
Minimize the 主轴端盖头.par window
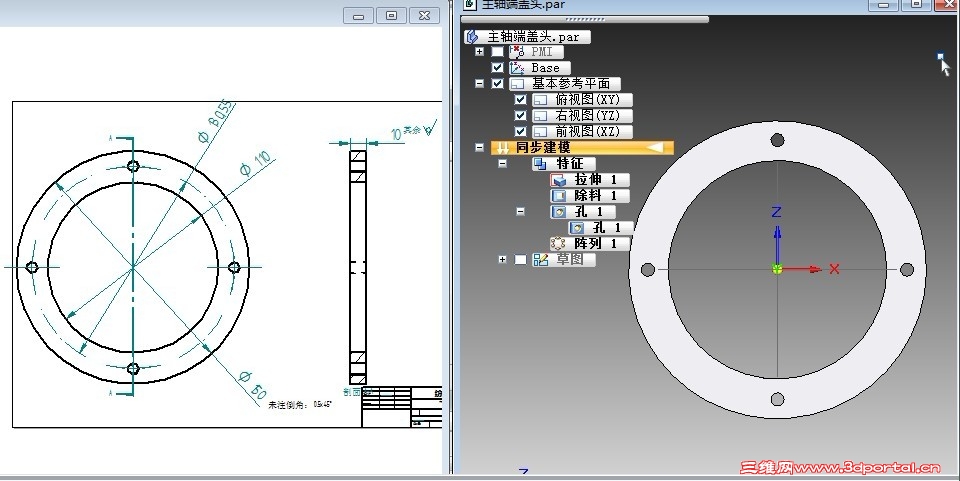tap(883, 5)
